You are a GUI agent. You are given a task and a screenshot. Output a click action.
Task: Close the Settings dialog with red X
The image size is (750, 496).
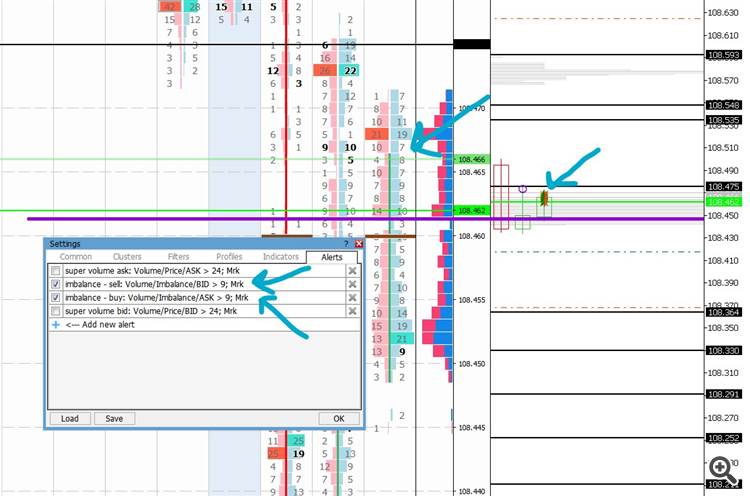(x=359, y=243)
